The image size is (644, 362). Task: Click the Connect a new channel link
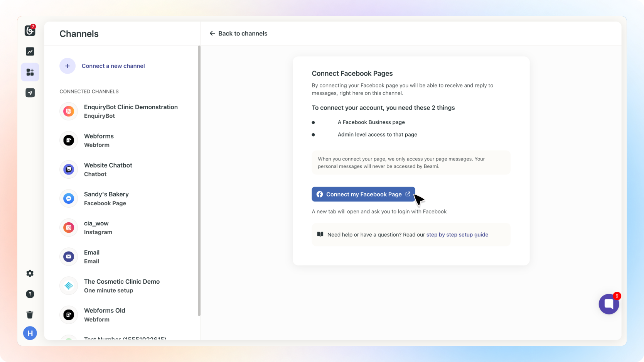(113, 66)
